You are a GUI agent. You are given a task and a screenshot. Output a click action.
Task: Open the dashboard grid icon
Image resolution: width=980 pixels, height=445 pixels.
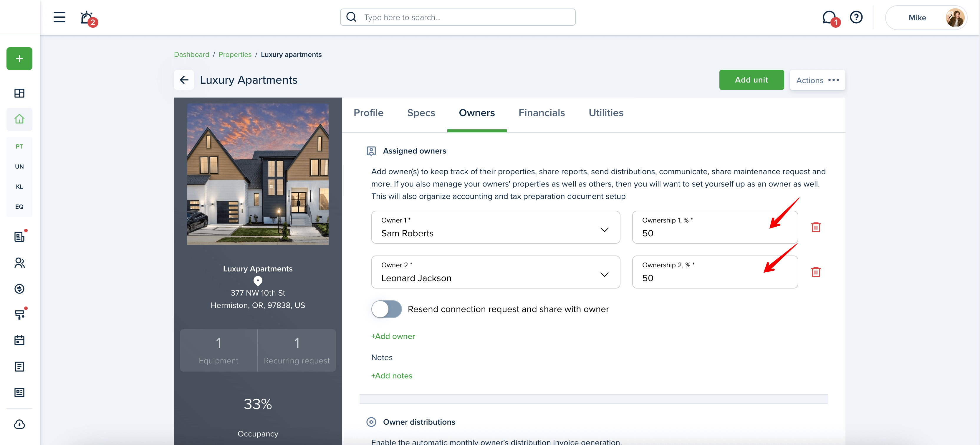(19, 93)
